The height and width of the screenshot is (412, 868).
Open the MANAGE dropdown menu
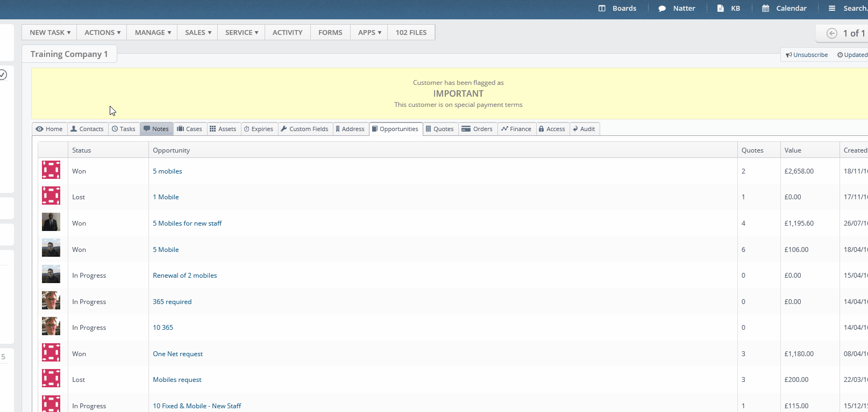coord(153,32)
